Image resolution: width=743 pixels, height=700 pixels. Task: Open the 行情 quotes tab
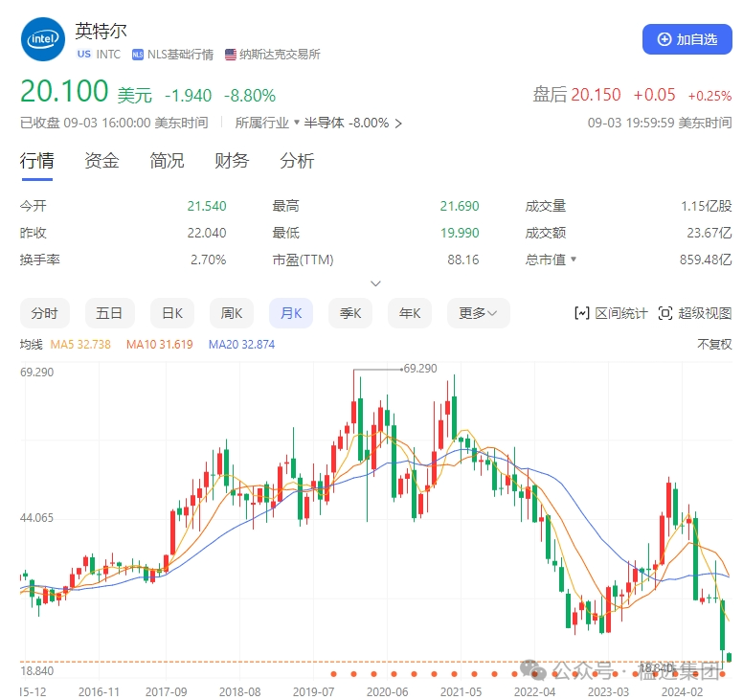tap(37, 161)
